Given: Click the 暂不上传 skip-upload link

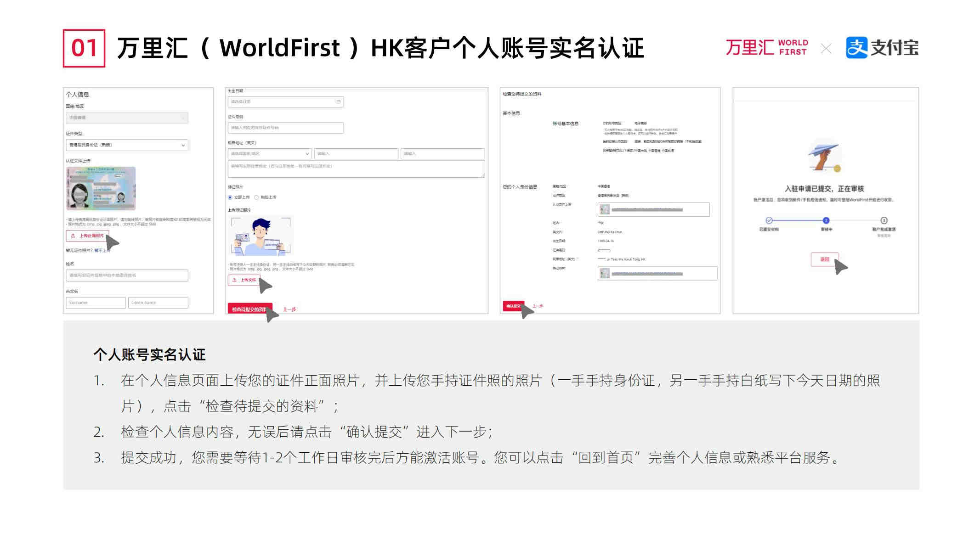Looking at the screenshot, I should (x=102, y=250).
